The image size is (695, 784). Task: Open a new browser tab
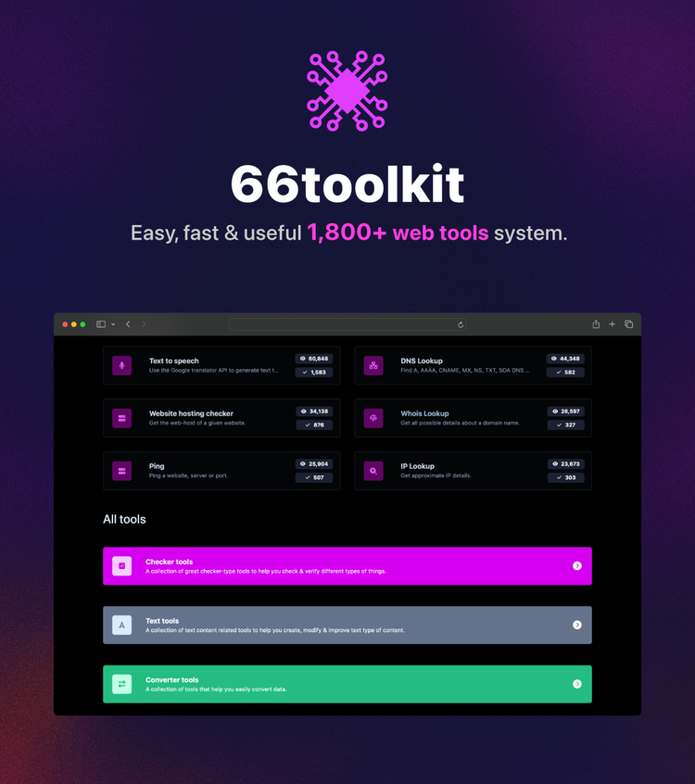(613, 324)
